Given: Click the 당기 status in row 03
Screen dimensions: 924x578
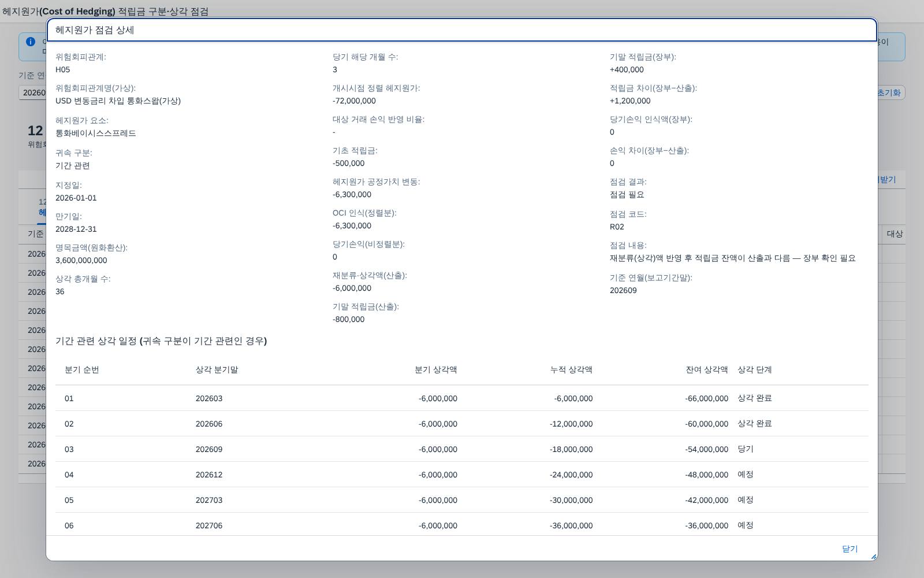Looking at the screenshot, I should click(746, 449).
